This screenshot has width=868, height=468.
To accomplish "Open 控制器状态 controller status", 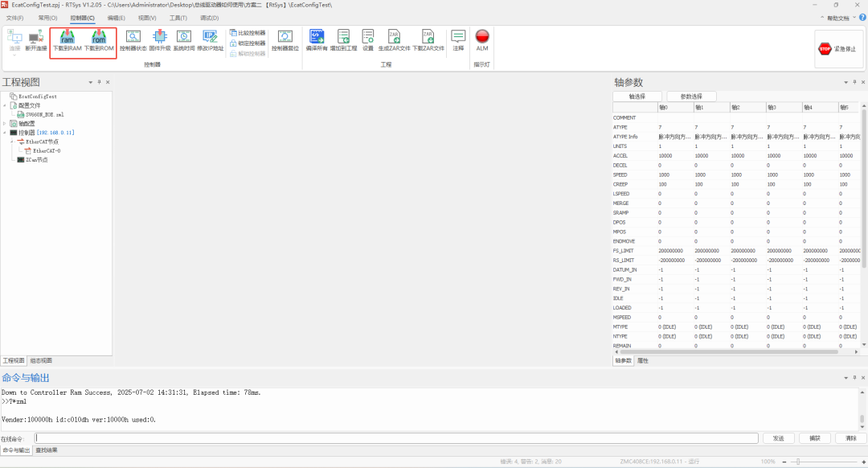I will tap(133, 41).
